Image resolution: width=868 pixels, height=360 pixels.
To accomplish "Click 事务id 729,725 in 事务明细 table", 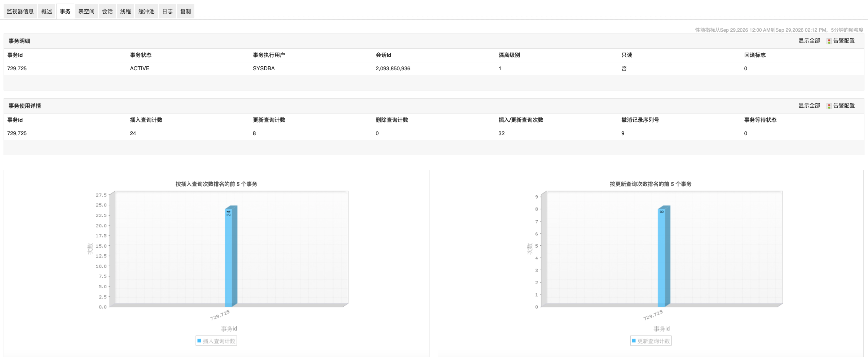I will tap(17, 68).
